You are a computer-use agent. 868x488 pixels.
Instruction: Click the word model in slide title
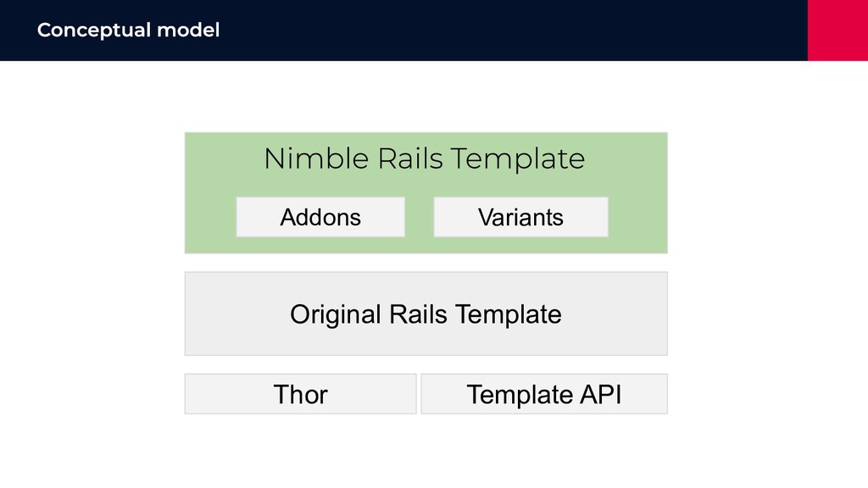pyautogui.click(x=188, y=30)
